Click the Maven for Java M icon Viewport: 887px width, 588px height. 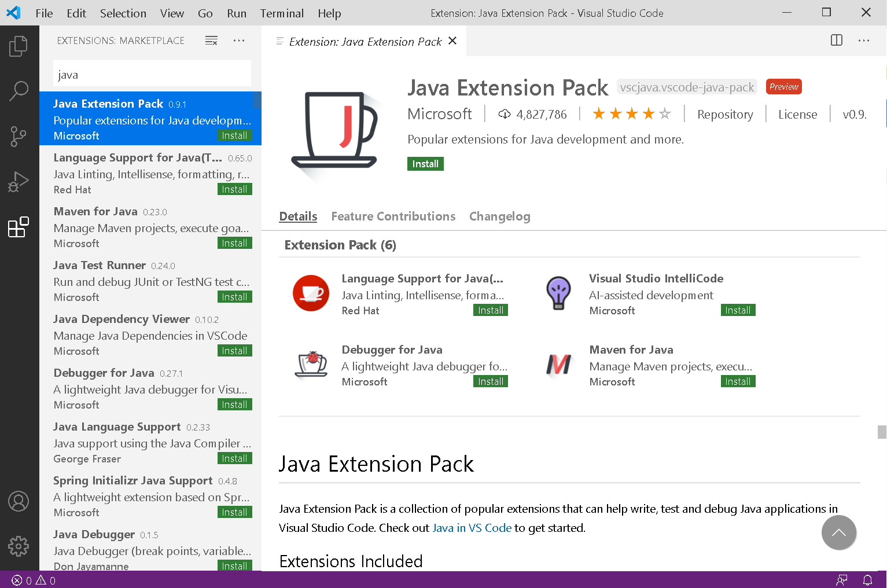tap(558, 365)
